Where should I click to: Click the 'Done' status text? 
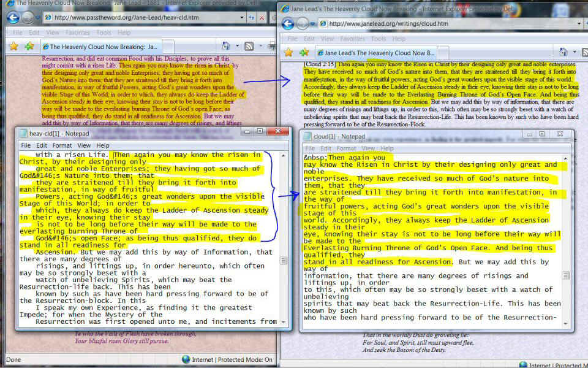[13, 360]
